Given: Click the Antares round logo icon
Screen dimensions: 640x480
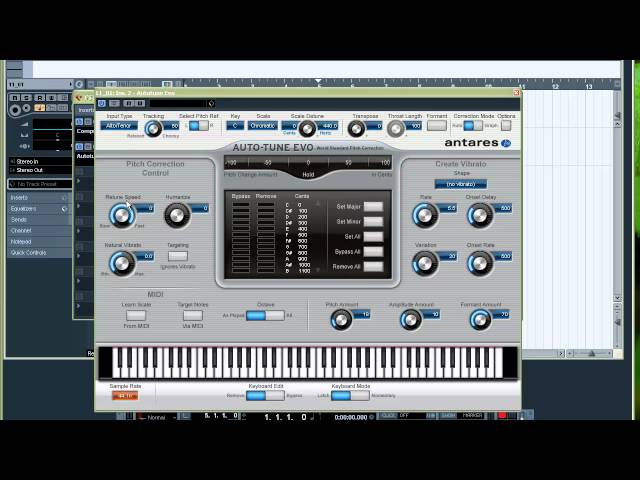Looking at the screenshot, I should pos(506,143).
